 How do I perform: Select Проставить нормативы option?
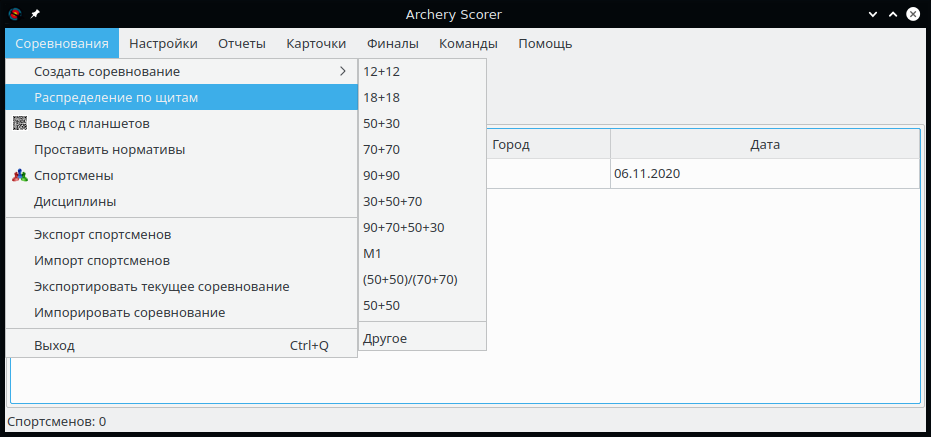click(x=109, y=150)
